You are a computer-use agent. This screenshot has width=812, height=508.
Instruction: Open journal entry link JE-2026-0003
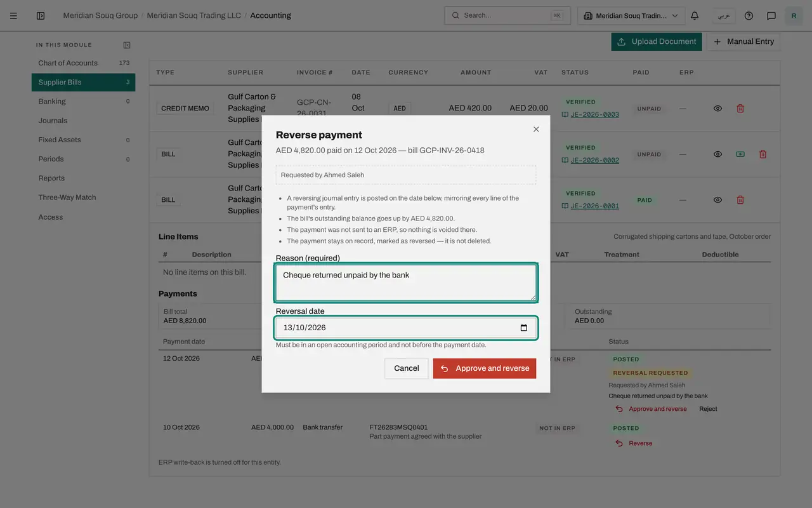(595, 115)
